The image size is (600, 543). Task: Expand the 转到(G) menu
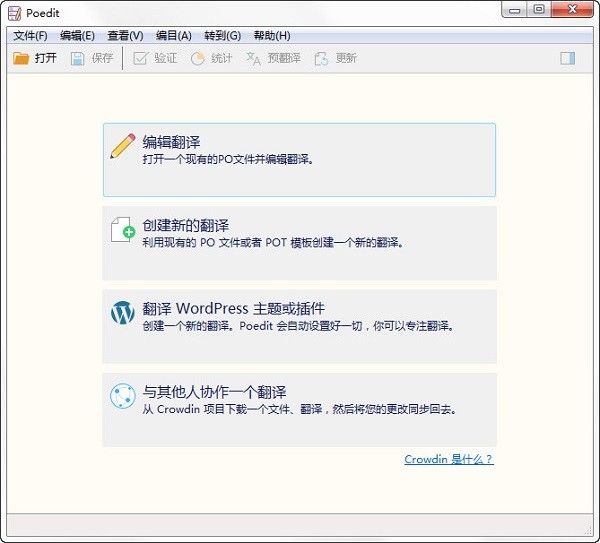click(x=222, y=36)
